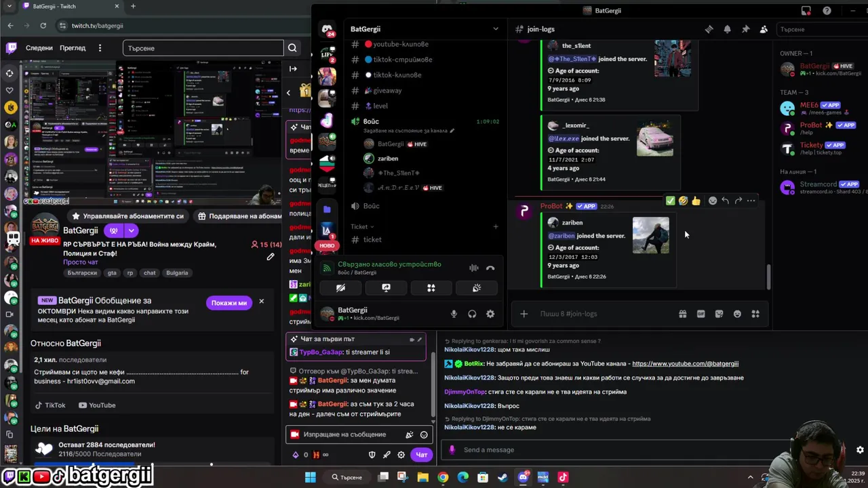Open Discord user settings gear

click(x=490, y=314)
